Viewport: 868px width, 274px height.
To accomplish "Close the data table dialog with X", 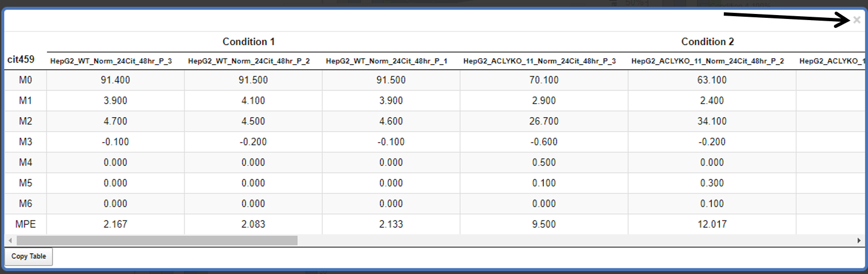I will tap(857, 20).
